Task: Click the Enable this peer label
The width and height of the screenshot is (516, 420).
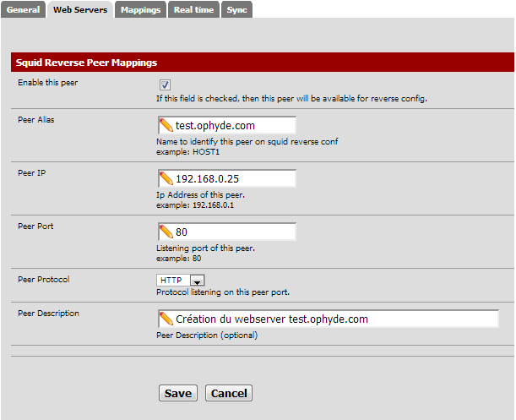Action: [47, 83]
